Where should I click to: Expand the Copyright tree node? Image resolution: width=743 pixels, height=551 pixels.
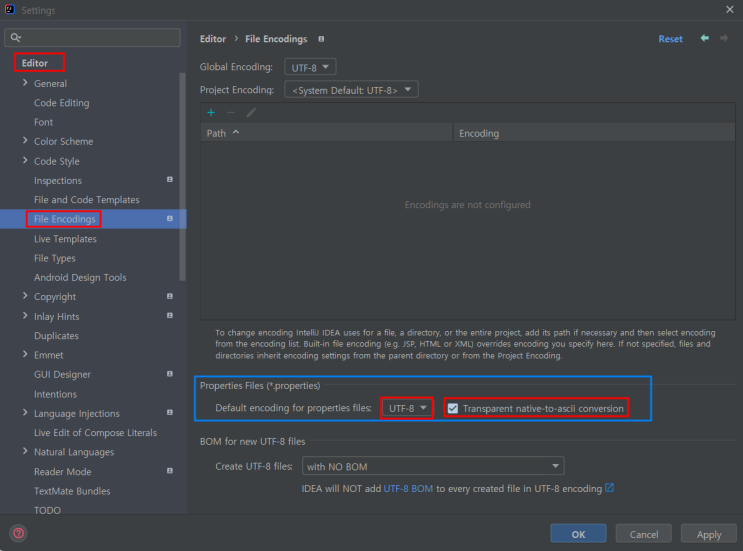pos(25,296)
